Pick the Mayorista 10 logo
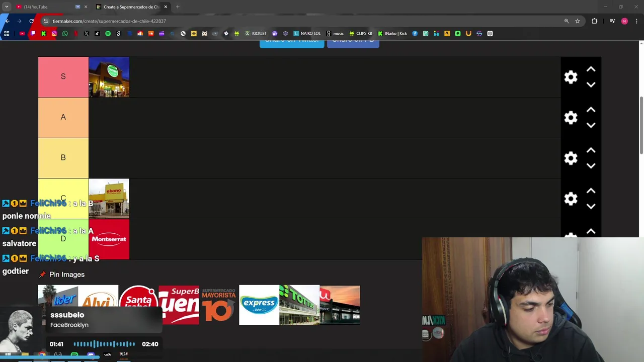The width and height of the screenshot is (644, 362). click(x=219, y=305)
